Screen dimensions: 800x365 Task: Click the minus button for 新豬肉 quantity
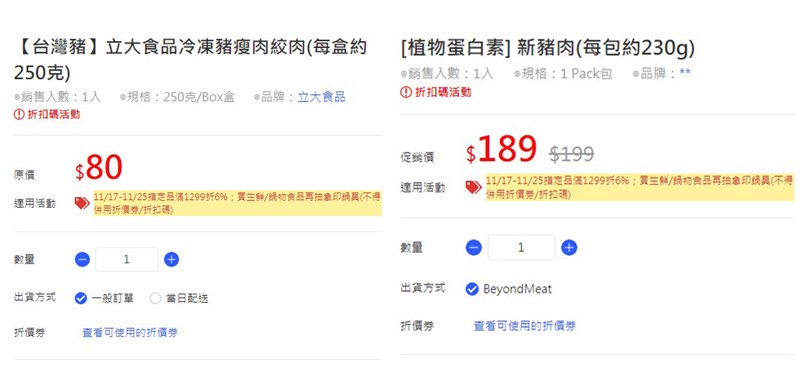click(473, 248)
